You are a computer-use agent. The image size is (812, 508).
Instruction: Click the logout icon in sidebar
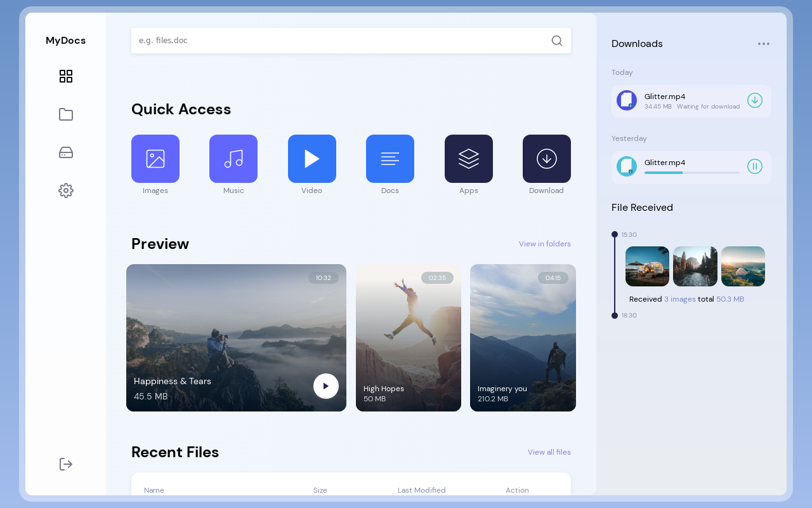coord(66,464)
